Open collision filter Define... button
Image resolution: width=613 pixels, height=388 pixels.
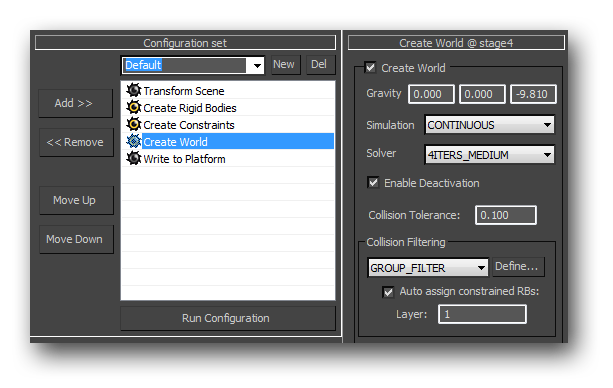pyautogui.click(x=518, y=267)
